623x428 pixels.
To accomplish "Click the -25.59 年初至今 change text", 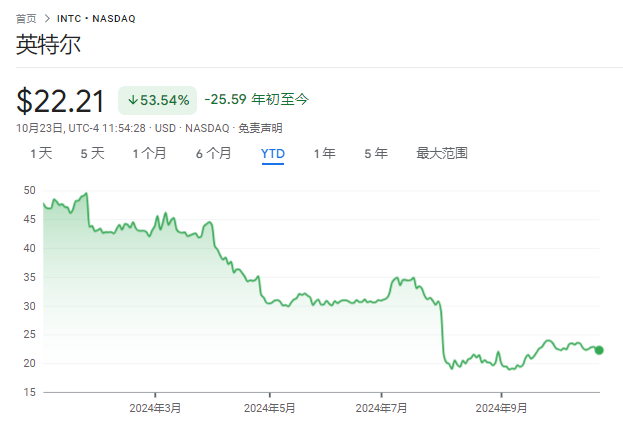I will [x=257, y=99].
